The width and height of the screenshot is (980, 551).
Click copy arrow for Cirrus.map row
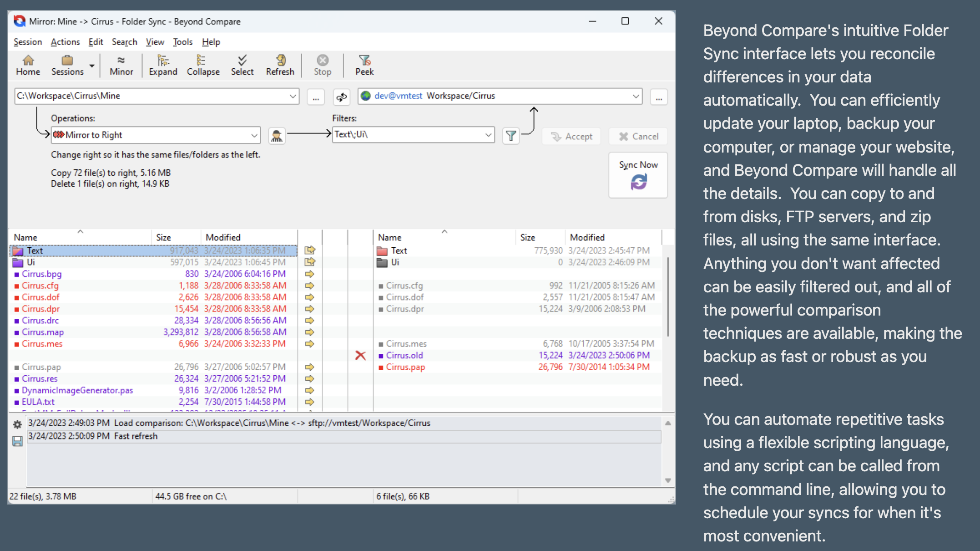(x=310, y=332)
